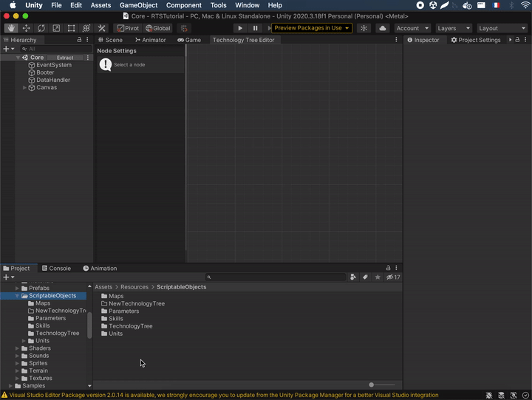Toggle Pivot handle position
Screen dimensions: 532x400
(x=128, y=28)
